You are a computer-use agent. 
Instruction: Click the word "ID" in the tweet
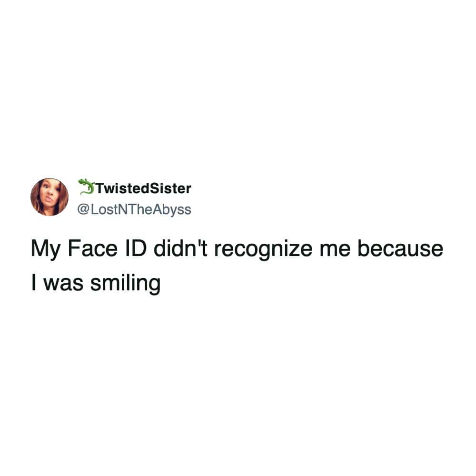pos(136,248)
